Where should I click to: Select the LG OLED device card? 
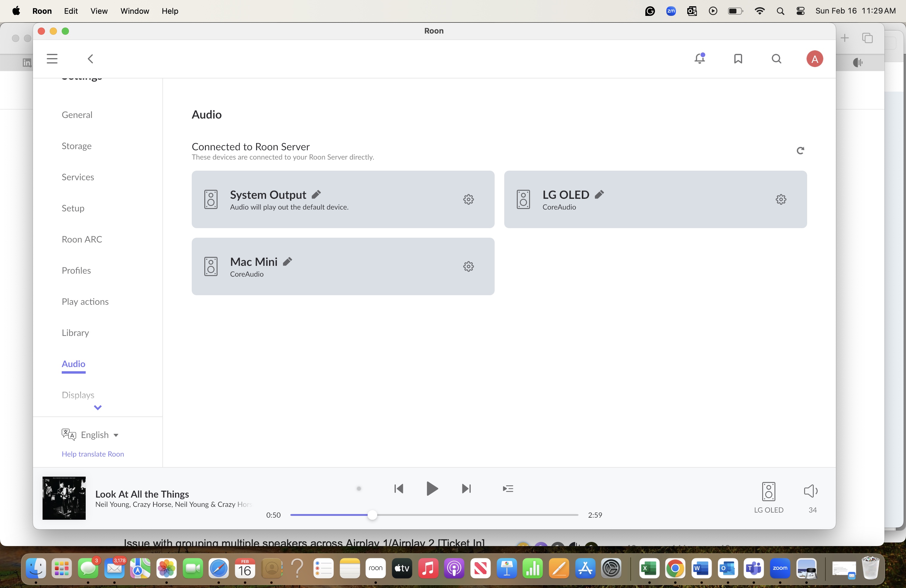tap(655, 199)
